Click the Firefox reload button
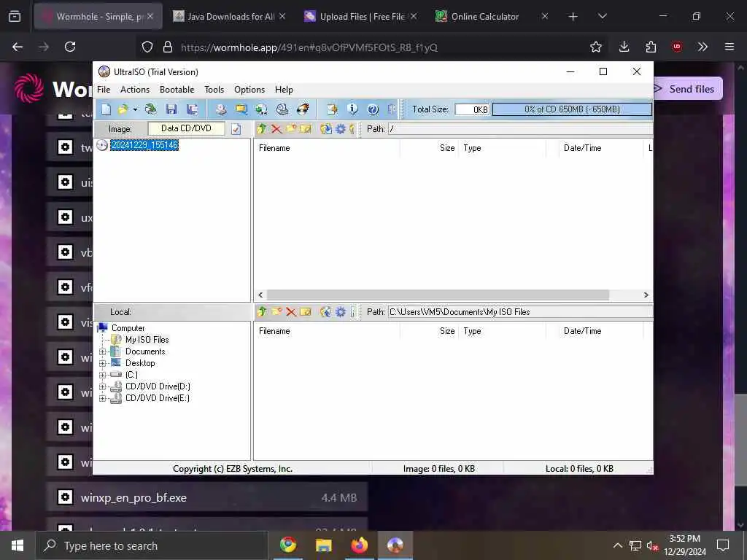The image size is (747, 560). coord(70,47)
